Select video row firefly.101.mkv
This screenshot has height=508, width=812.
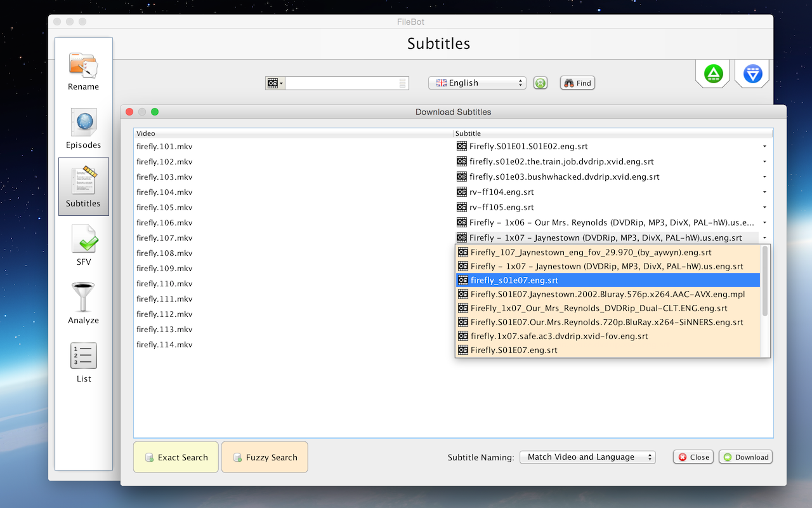[164, 147]
